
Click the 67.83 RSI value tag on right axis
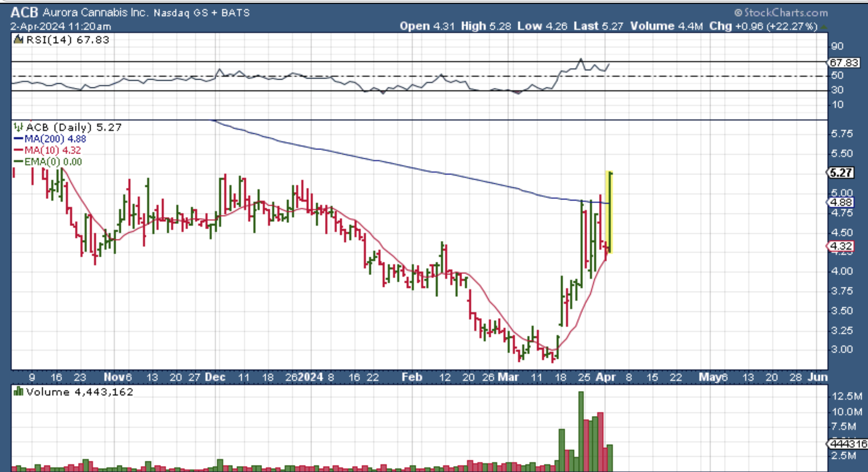tap(844, 62)
